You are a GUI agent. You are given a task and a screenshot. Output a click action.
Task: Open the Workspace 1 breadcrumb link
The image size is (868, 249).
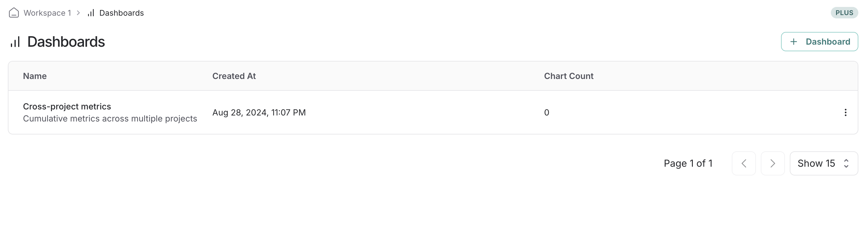47,13
